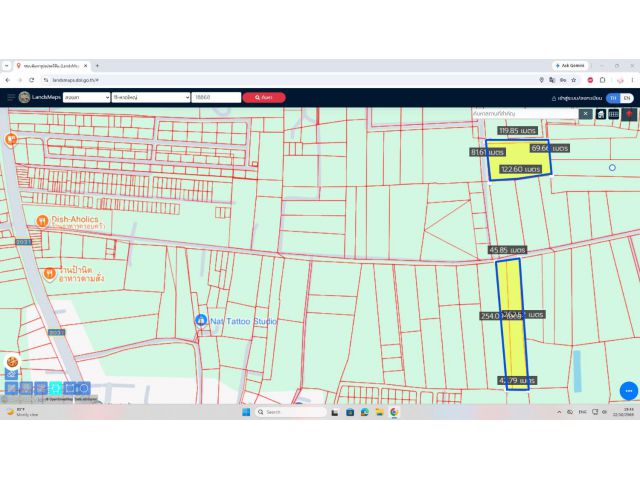
Task: Switch language to EN
Action: [x=627, y=98]
